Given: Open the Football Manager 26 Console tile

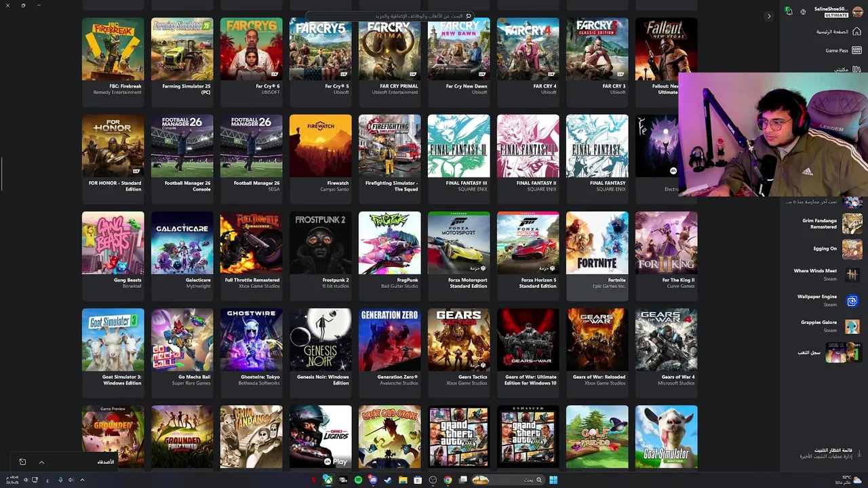Looking at the screenshot, I should 182,159.
